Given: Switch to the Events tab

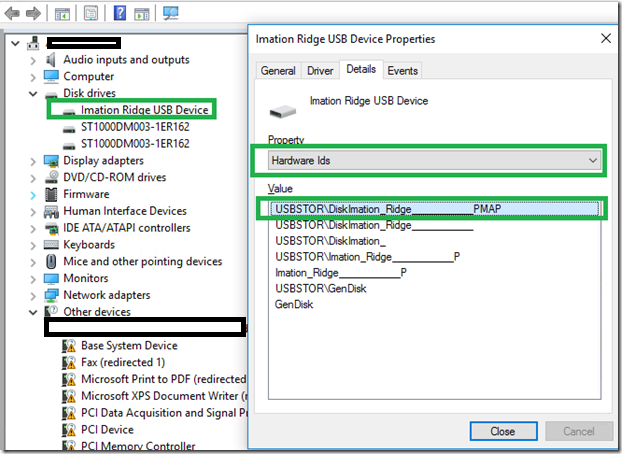Looking at the screenshot, I should [x=403, y=71].
